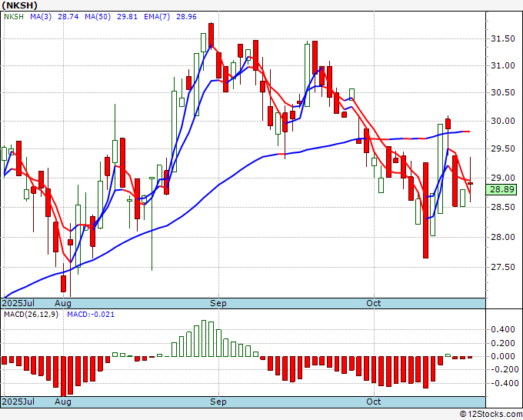523x420 pixels.
Task: Click the highest candlestick near 31.75
Action: pyautogui.click(x=211, y=35)
